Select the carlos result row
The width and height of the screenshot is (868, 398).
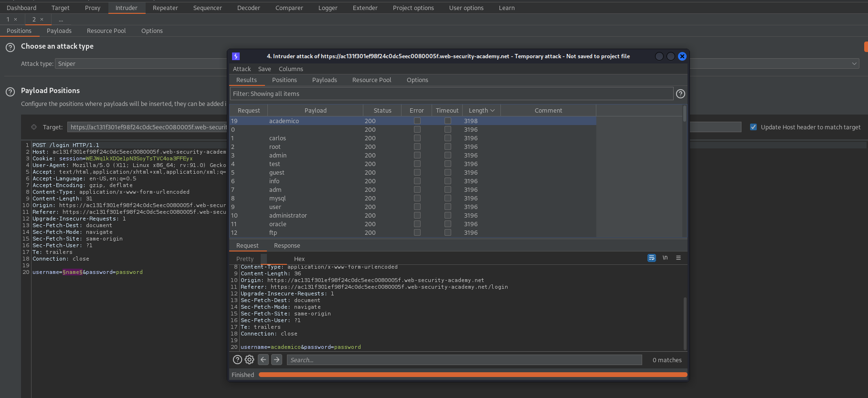point(413,138)
